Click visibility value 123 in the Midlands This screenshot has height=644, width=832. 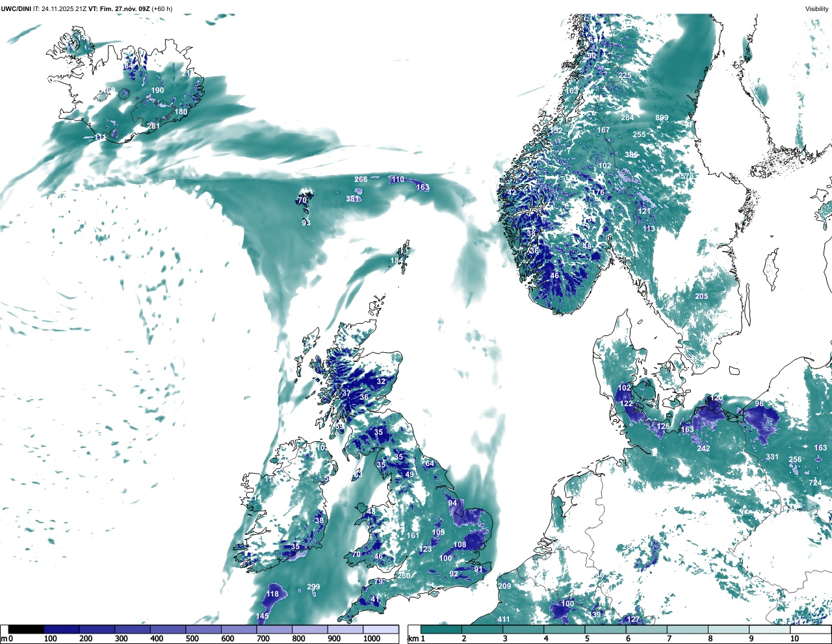tap(425, 549)
